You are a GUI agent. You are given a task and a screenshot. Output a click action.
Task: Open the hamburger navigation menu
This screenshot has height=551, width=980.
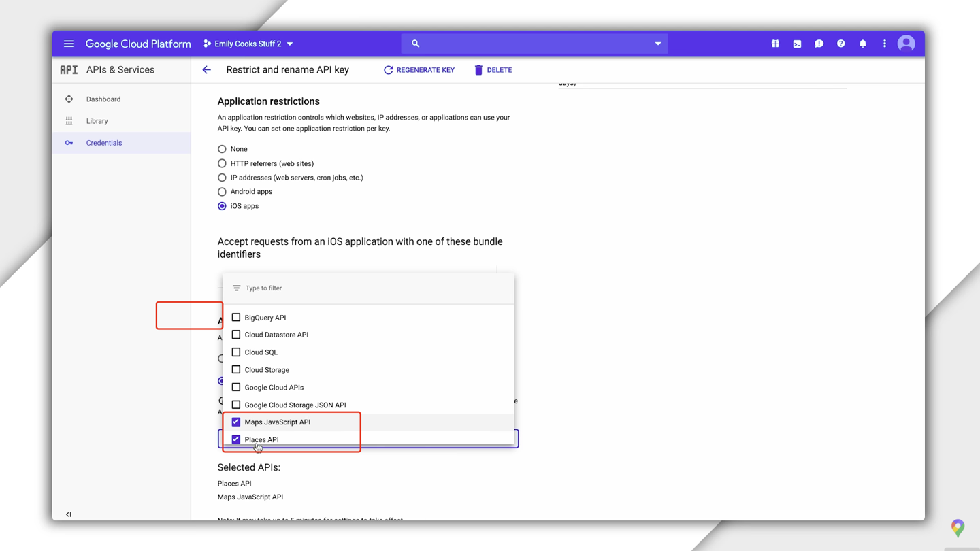pos(69,44)
